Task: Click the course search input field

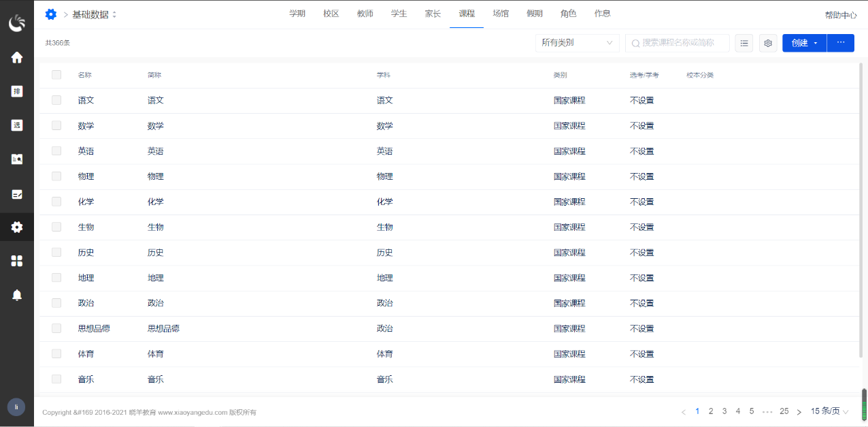Action: point(677,42)
